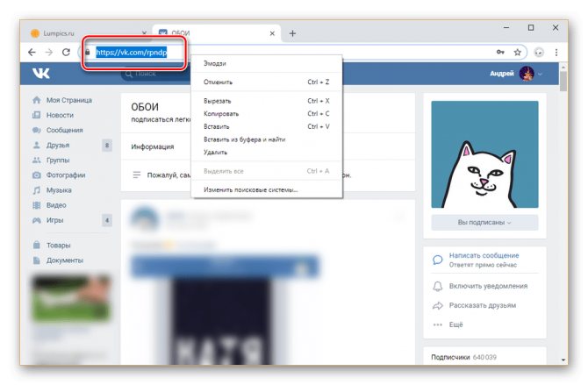
Task: Click the film icon beside Видео
Action: point(36,205)
